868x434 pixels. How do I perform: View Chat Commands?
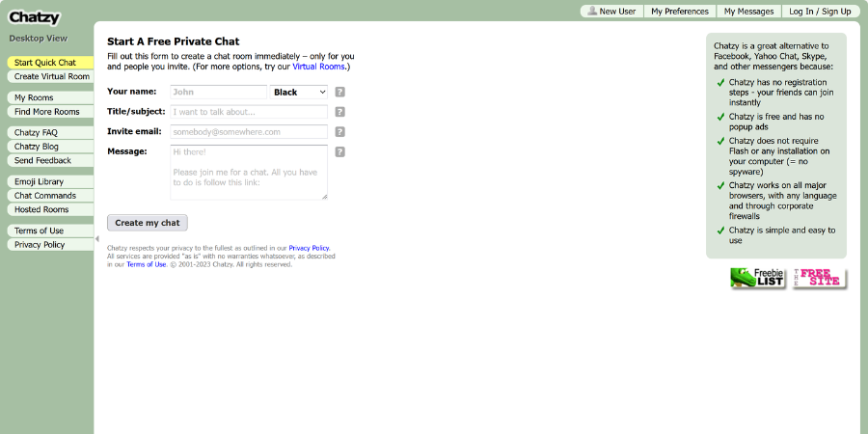(x=50, y=196)
